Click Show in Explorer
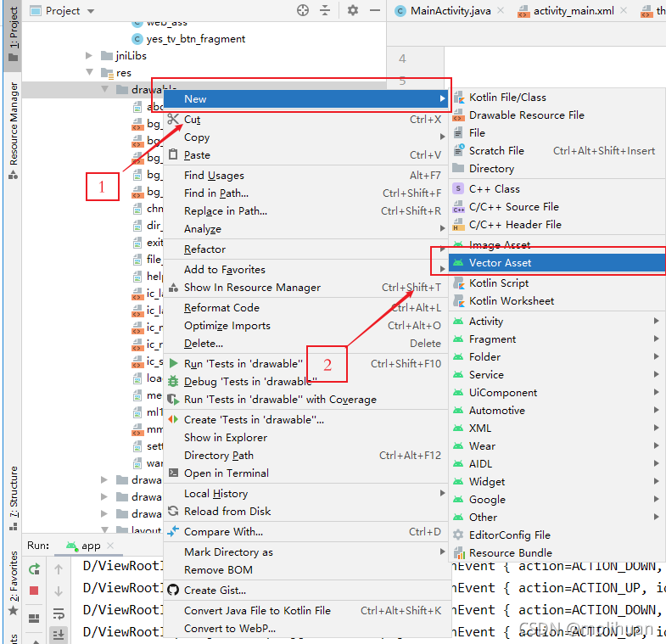Viewport: 666px width, 644px height. tap(305, 437)
